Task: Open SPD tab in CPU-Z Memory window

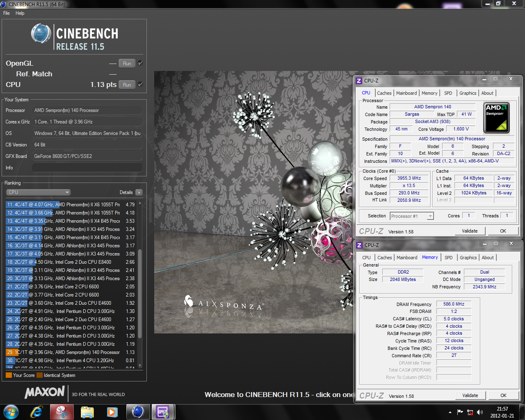Action: point(449,258)
